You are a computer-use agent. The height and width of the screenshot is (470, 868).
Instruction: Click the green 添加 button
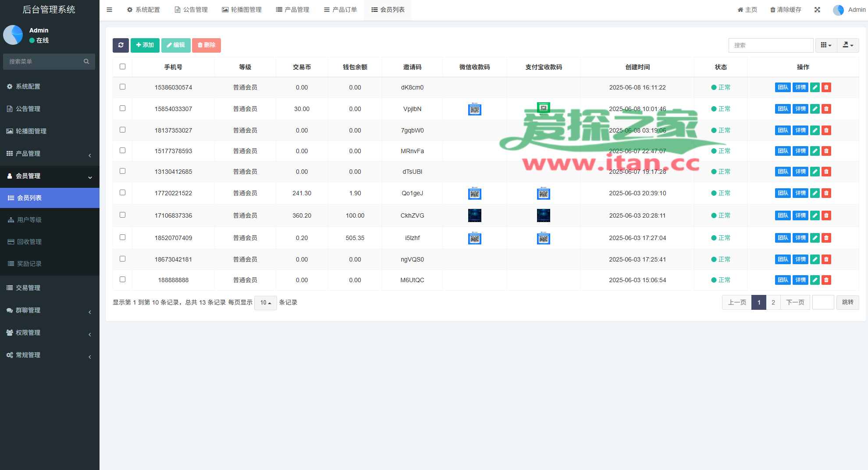pos(145,45)
